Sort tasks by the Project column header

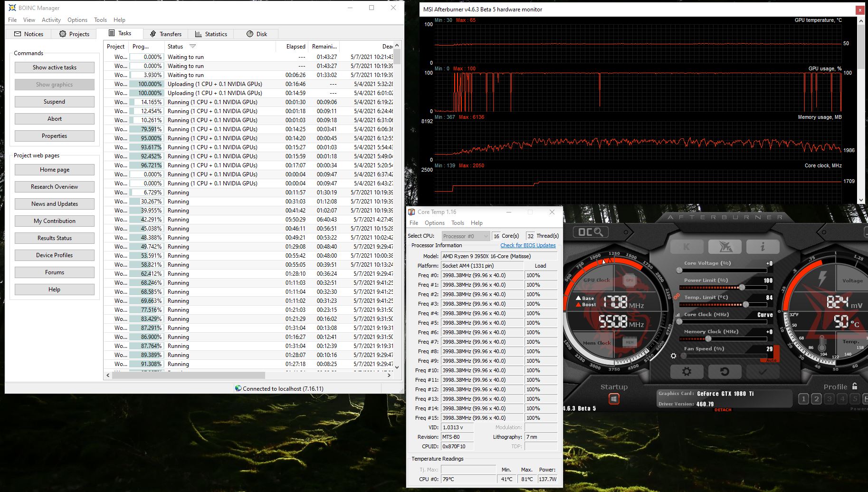(x=115, y=46)
